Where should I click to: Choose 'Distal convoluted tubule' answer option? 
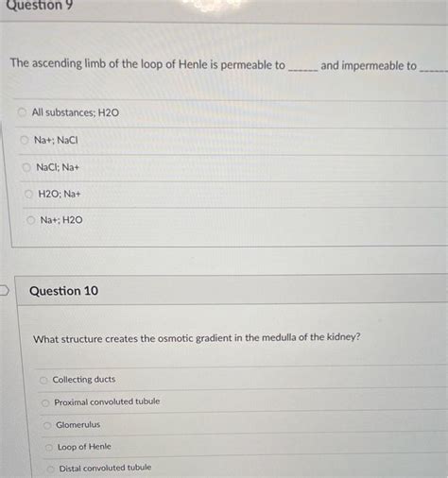point(50,469)
